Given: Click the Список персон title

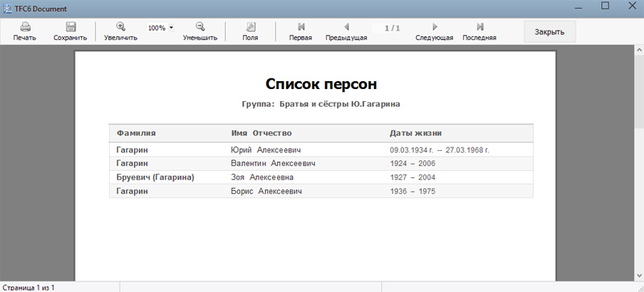Looking at the screenshot, I should 320,84.
